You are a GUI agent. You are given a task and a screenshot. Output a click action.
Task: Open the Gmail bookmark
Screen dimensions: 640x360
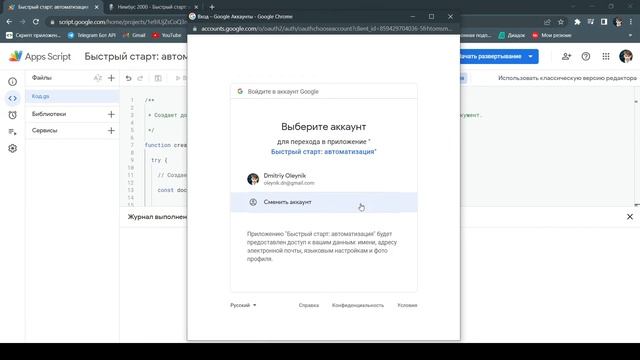point(134,36)
